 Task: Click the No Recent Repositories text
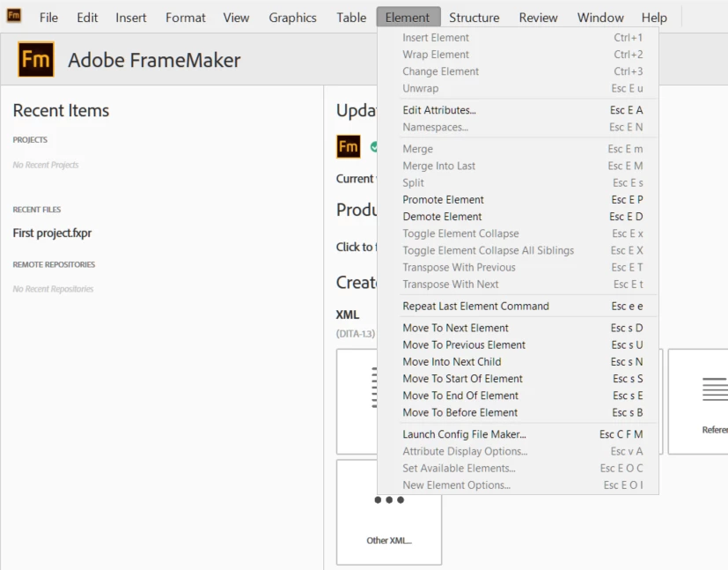[x=53, y=289]
